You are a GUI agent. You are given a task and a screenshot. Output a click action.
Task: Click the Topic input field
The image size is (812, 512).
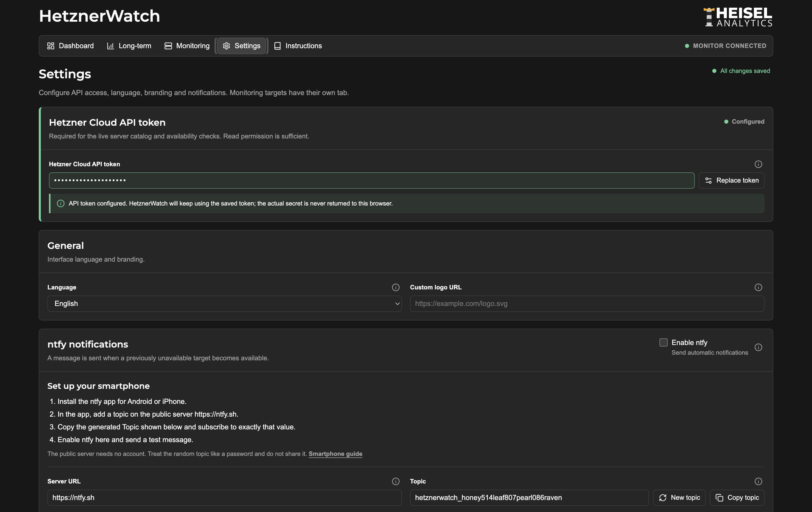tap(529, 497)
